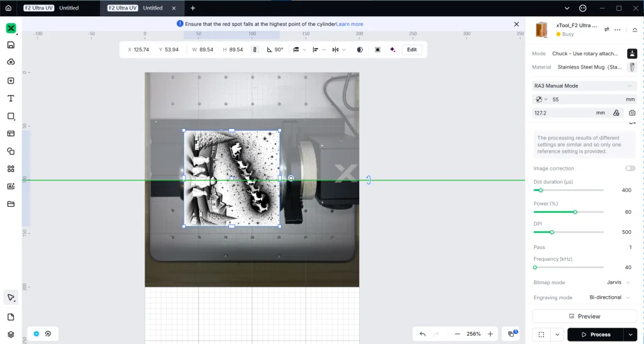Click the auto-measure distance icon
The width and height of the screenshot is (644, 344).
tap(616, 113)
